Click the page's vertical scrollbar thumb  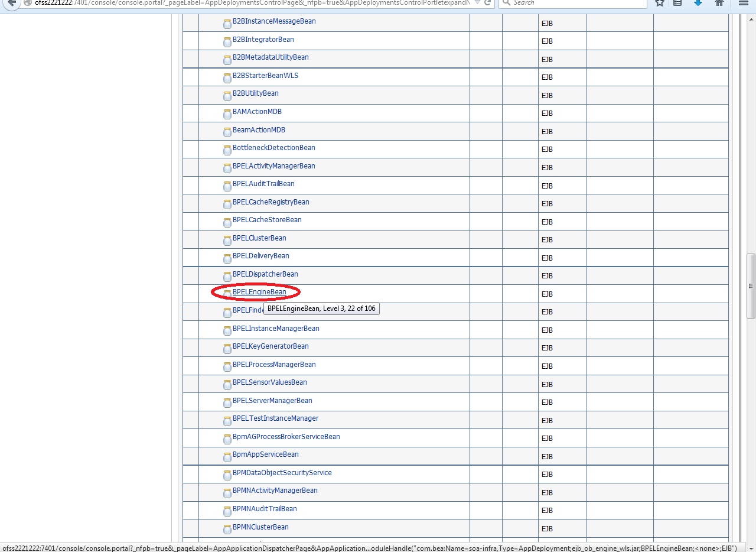pos(751,286)
